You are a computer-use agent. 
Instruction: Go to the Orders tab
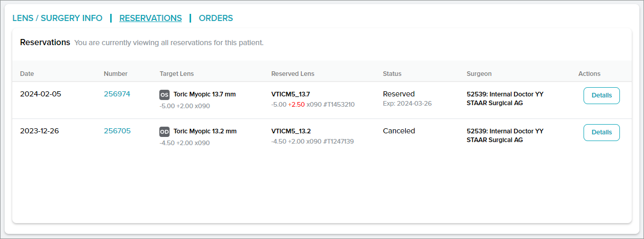216,18
